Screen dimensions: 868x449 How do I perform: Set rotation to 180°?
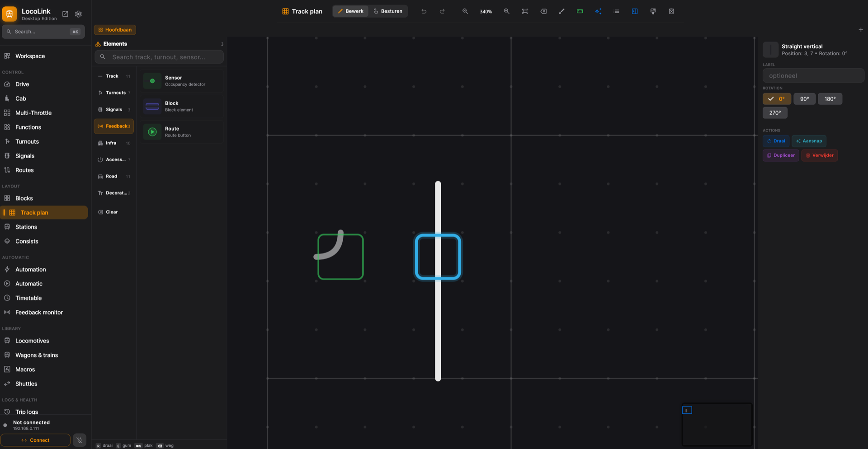(830, 99)
